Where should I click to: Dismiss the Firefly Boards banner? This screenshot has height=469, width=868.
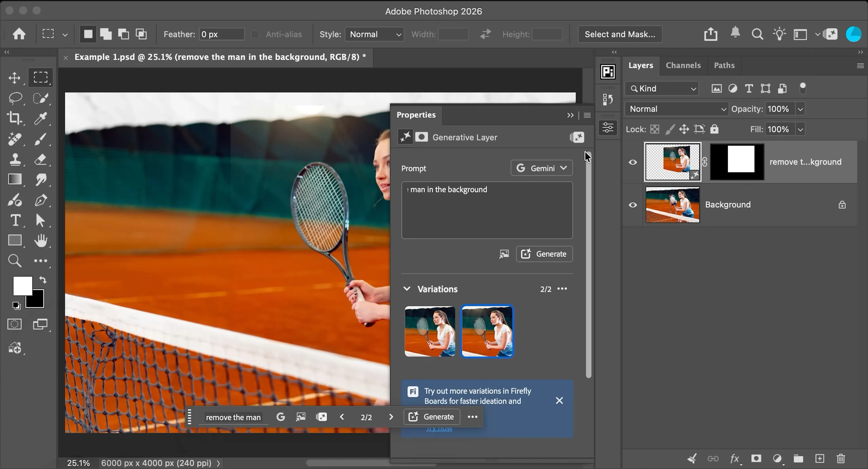[x=559, y=400]
